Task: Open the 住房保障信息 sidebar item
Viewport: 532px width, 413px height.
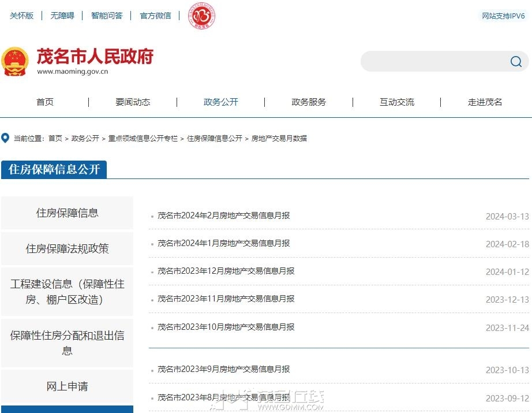Action: point(67,213)
